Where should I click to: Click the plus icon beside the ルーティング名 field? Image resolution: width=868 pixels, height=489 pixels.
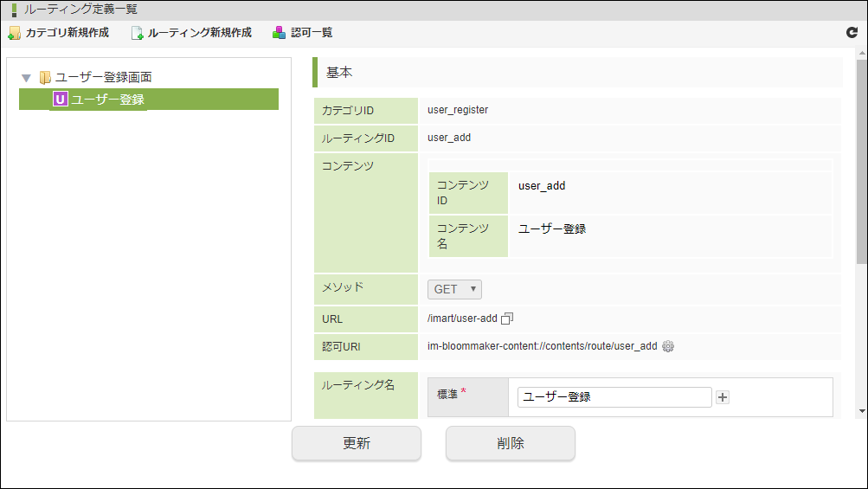(x=723, y=397)
